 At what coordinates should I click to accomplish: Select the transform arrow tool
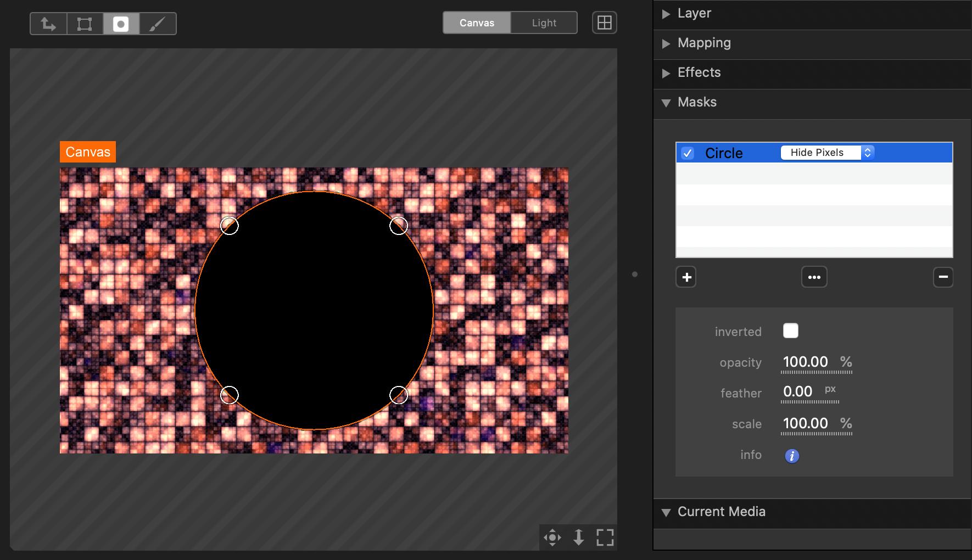click(x=48, y=24)
